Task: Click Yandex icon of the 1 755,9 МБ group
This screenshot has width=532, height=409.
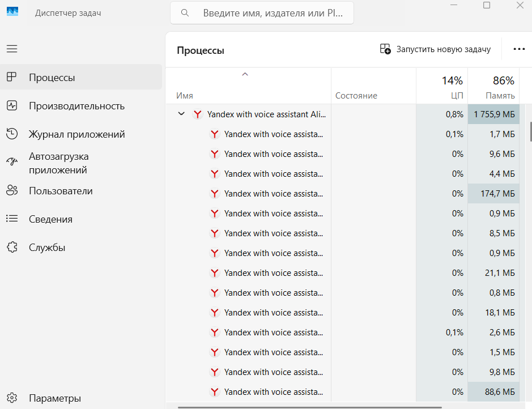Action: [198, 114]
